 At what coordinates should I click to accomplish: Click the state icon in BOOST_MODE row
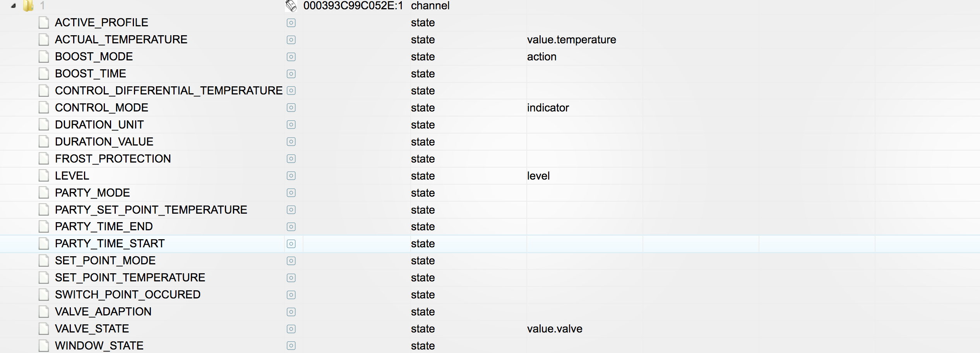291,57
